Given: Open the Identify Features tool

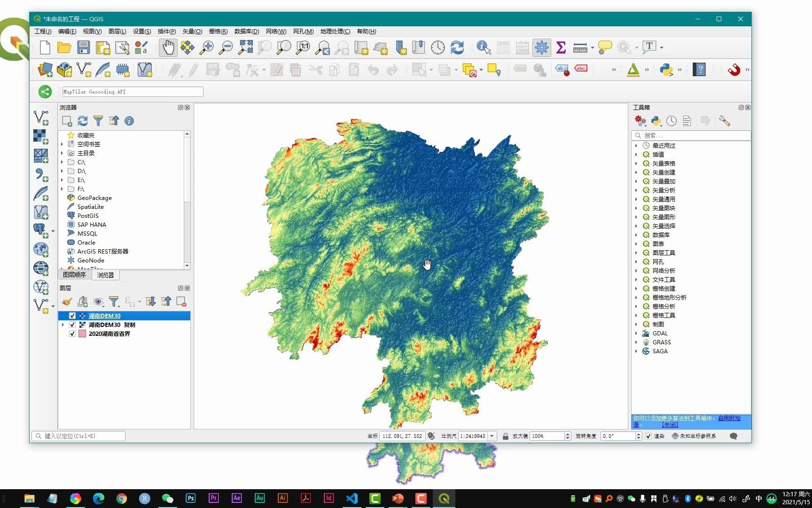Looking at the screenshot, I should 483,47.
